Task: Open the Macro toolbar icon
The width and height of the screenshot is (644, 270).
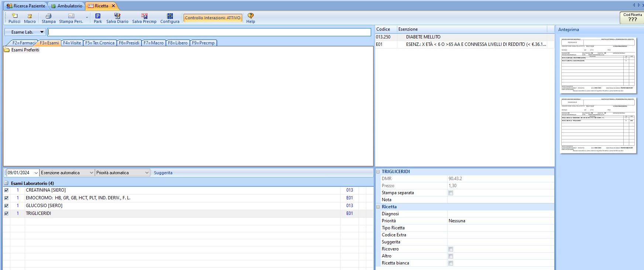Action: [x=30, y=18]
